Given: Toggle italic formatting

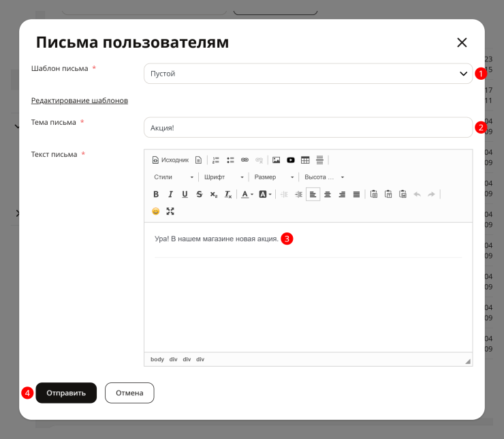Looking at the screenshot, I should pyautogui.click(x=170, y=194).
